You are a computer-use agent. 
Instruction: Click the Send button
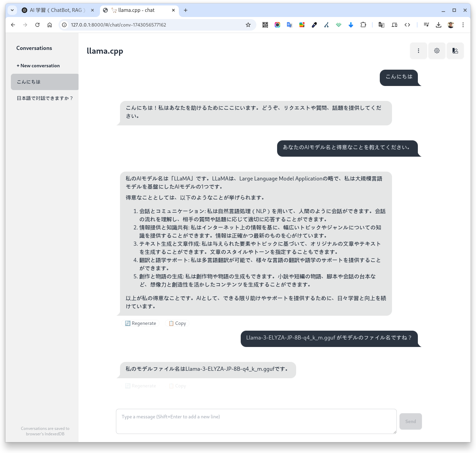pos(411,421)
